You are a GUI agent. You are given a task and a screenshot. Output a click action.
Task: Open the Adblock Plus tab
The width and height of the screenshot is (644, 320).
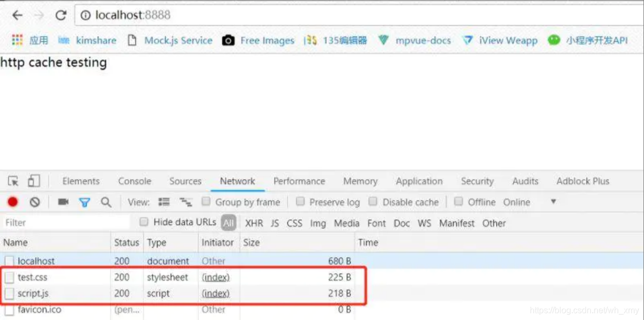tap(583, 181)
